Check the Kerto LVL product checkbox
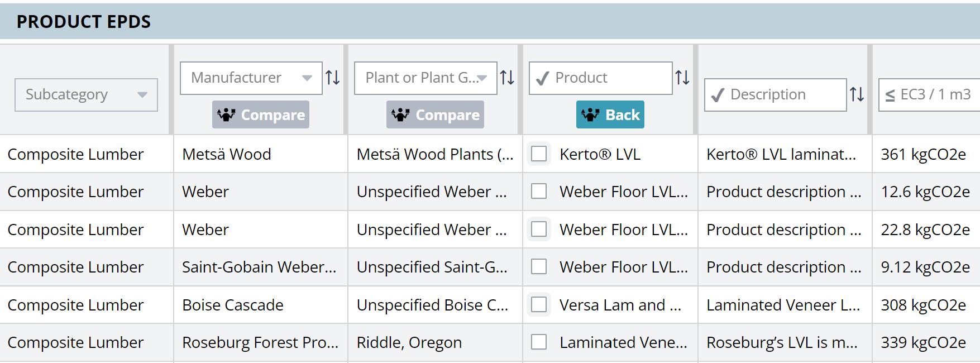This screenshot has height=363, width=980. coord(539,154)
